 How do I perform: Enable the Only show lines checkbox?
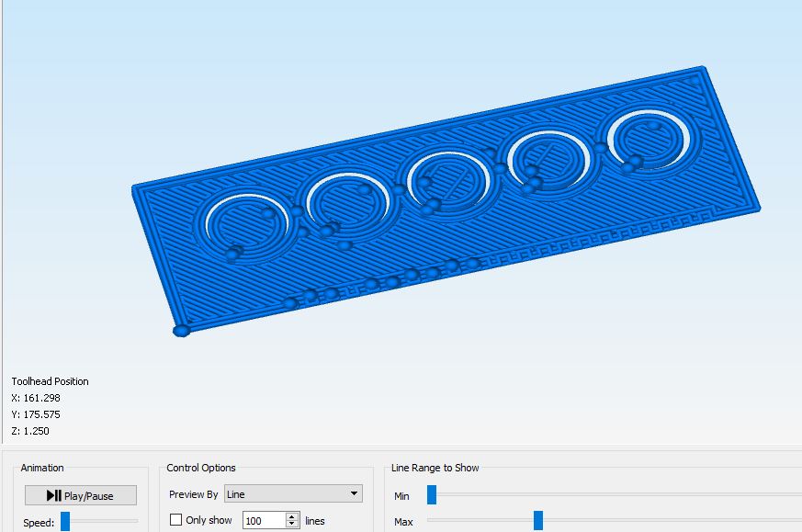(x=175, y=520)
